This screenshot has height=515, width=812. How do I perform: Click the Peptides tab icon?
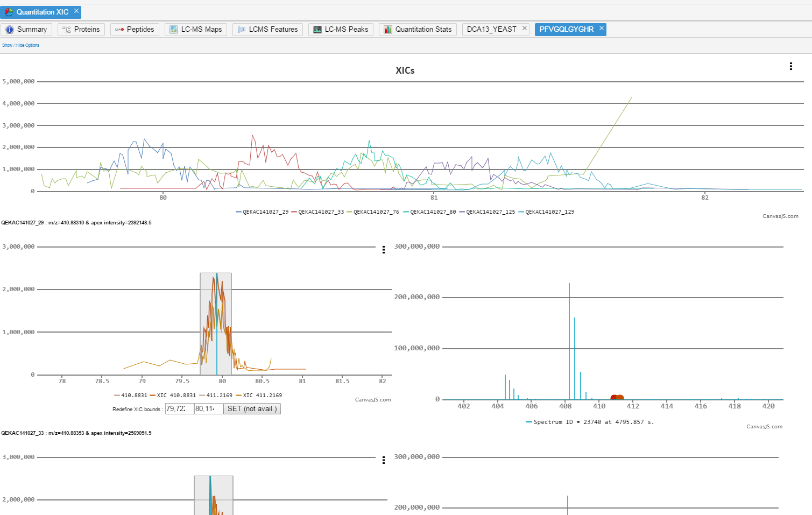tap(119, 30)
